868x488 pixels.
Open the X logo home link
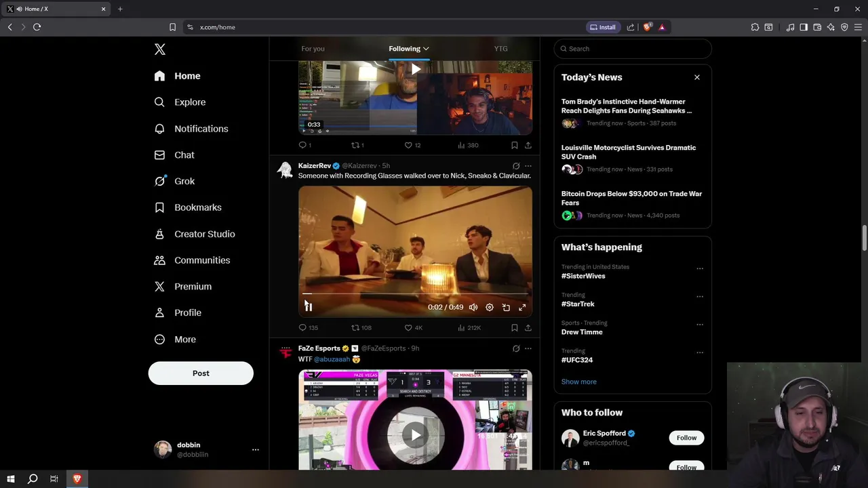tap(160, 49)
